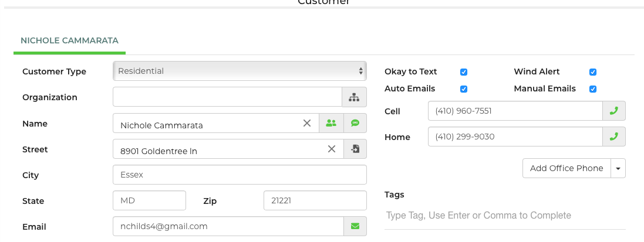Call the Home number phone icon
Screen dimensions: 644x242
pos(614,137)
